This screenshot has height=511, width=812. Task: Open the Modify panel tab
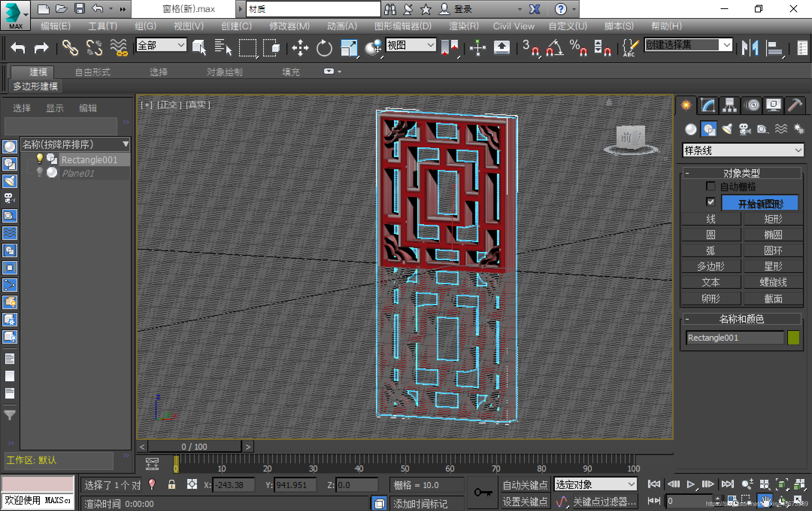(x=708, y=106)
